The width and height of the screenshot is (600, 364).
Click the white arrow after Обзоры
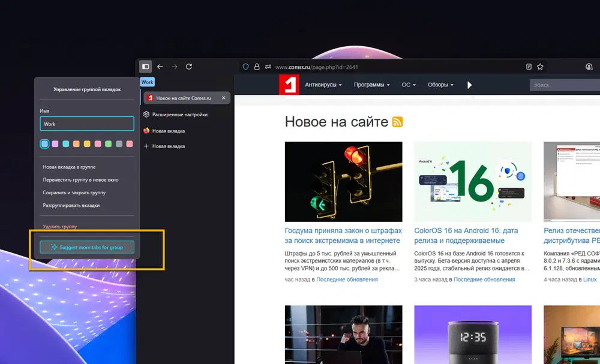470,85
